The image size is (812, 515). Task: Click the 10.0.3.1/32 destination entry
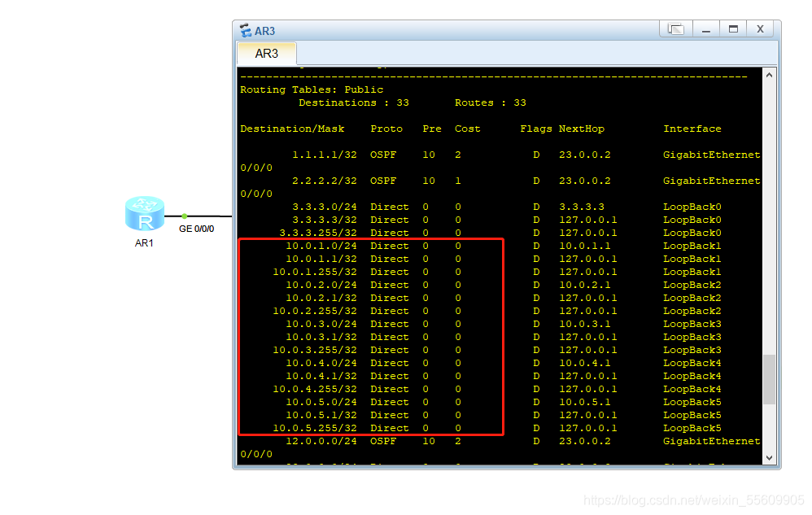321,337
